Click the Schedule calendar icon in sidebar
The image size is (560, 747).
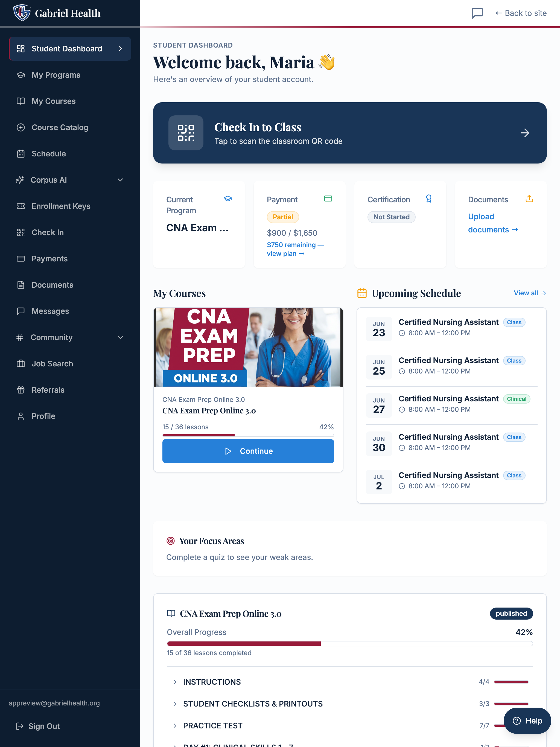click(21, 154)
